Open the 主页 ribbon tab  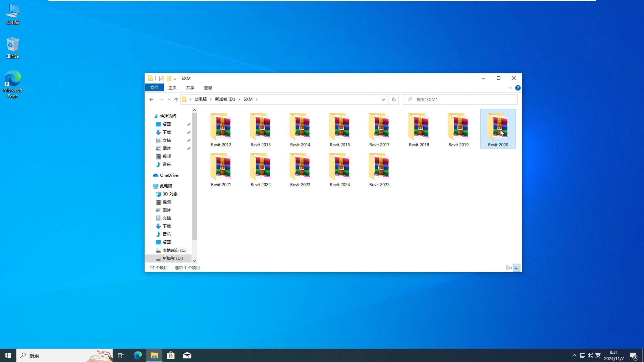172,87
